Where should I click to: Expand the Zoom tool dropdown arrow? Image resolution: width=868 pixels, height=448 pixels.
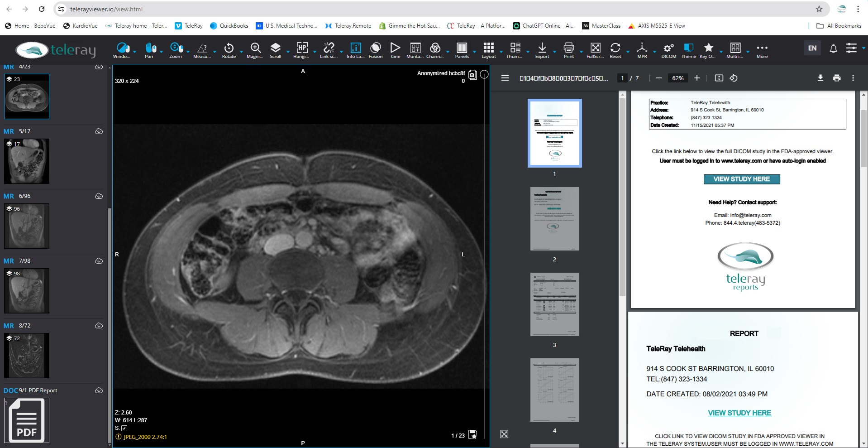[x=188, y=52]
